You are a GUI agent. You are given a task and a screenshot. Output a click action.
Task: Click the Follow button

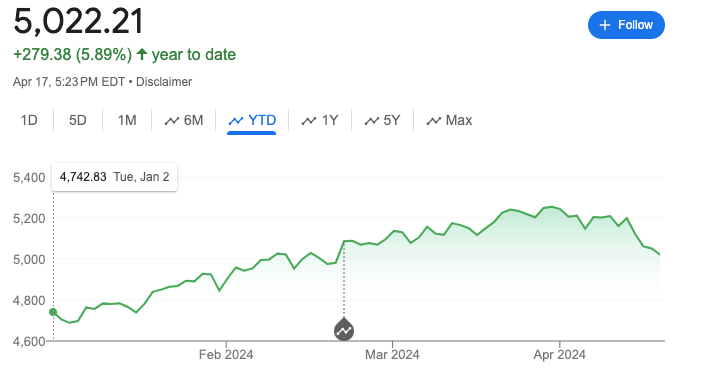click(x=626, y=25)
